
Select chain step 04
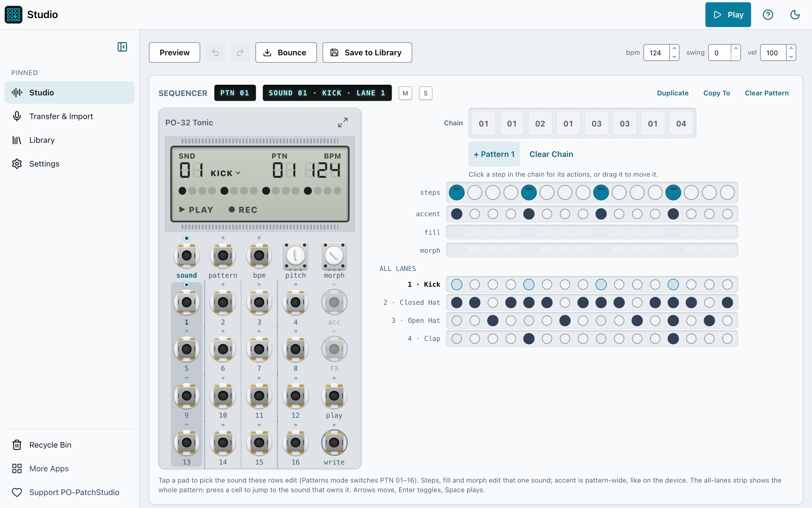pos(681,123)
